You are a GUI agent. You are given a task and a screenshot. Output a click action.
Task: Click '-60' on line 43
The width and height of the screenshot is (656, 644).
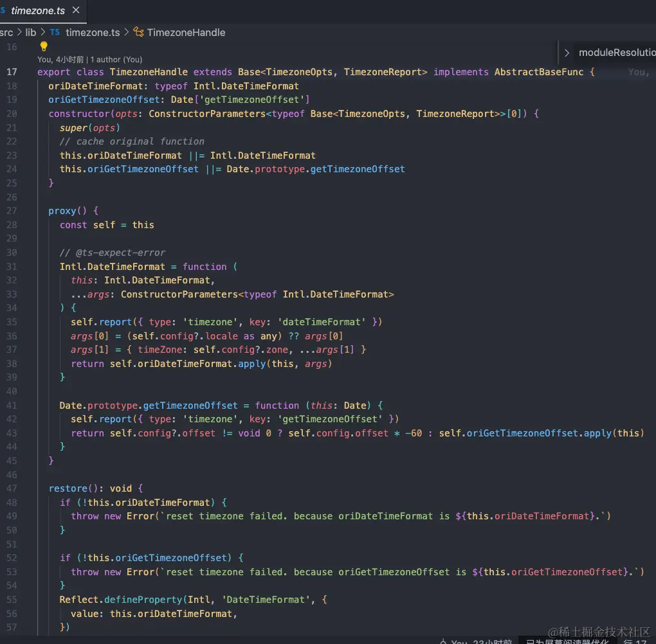(414, 433)
